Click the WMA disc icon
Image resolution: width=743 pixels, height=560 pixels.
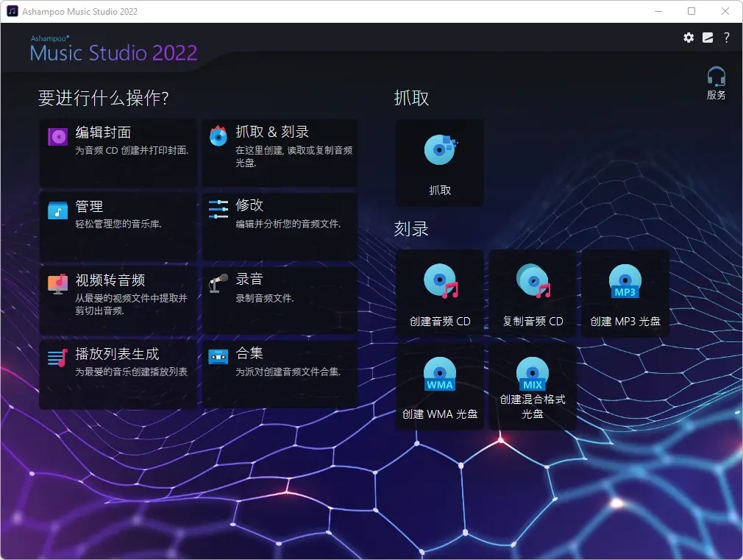(440, 374)
